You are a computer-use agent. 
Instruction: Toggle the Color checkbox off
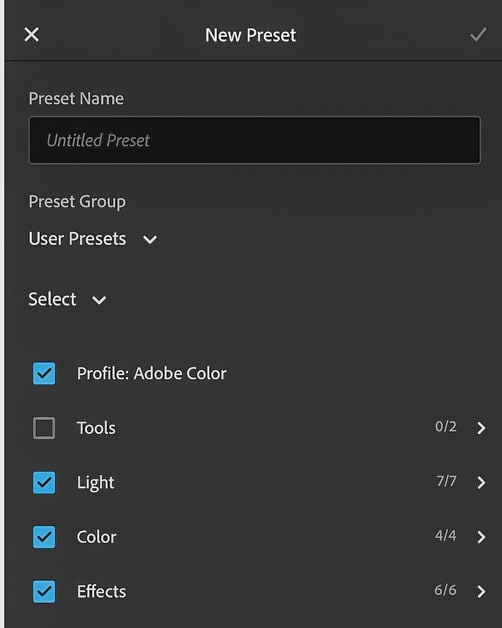(44, 537)
